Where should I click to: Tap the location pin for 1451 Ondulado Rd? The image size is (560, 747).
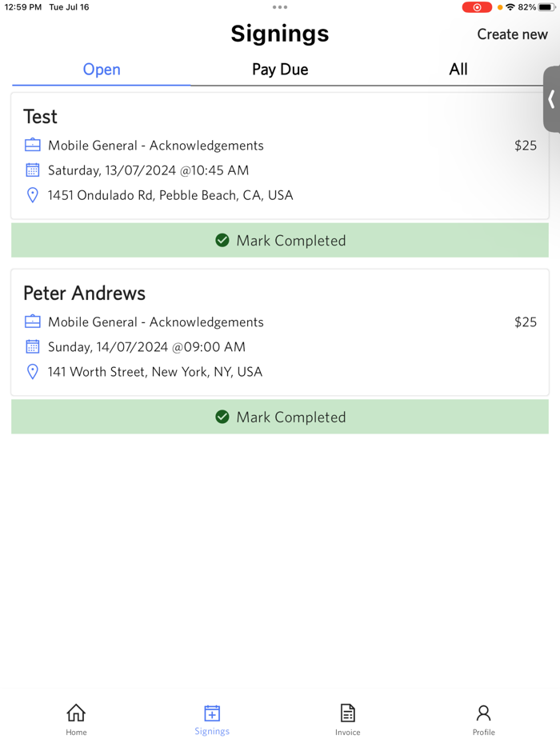[x=32, y=194]
